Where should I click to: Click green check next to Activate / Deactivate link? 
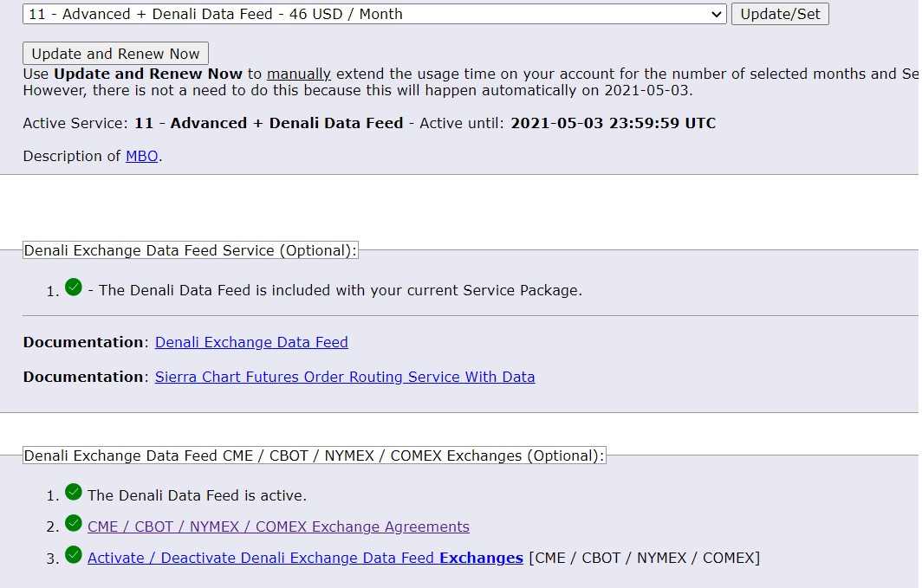(74, 555)
